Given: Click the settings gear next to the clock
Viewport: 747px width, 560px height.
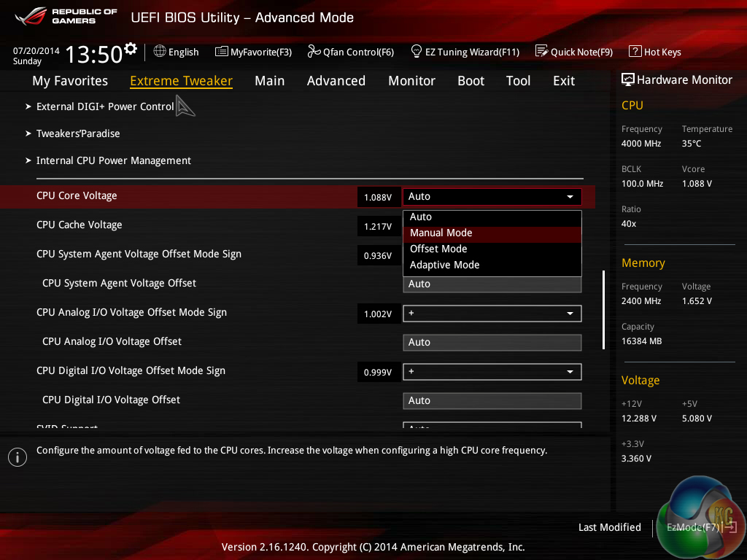Looking at the screenshot, I should coord(131,49).
